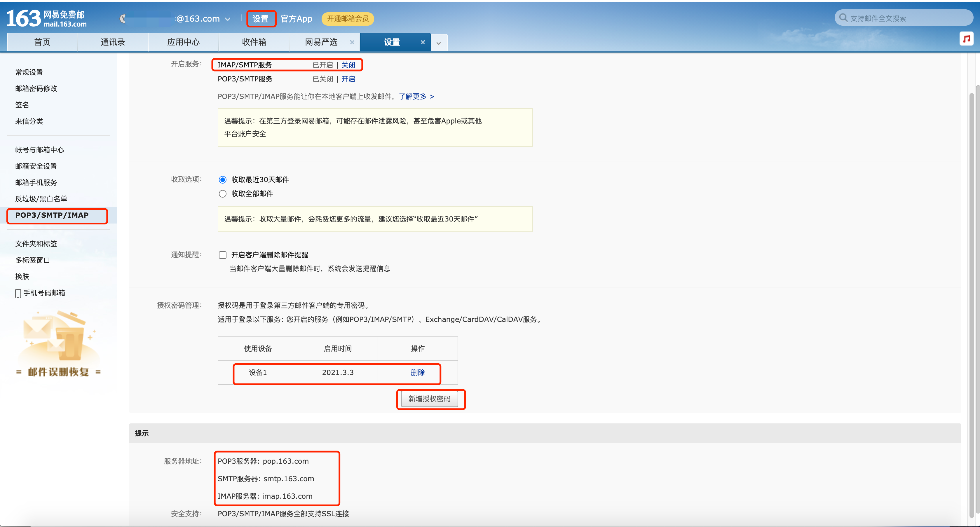Close the 网易严选 tab
Viewport: 980px width, 527px height.
tap(352, 42)
